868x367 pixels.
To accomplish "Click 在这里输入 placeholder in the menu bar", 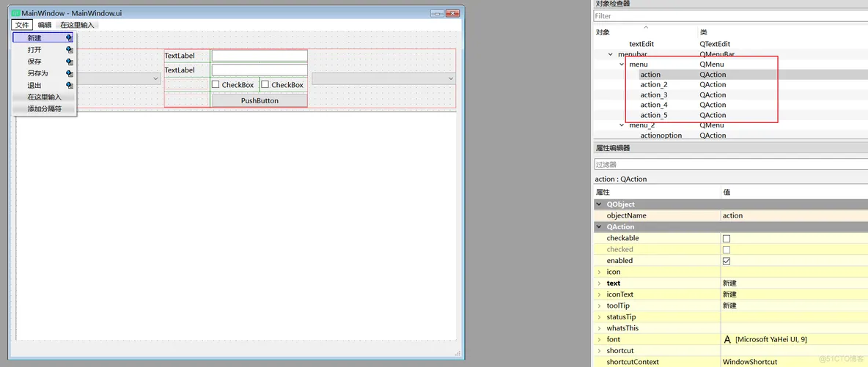I will (x=78, y=25).
